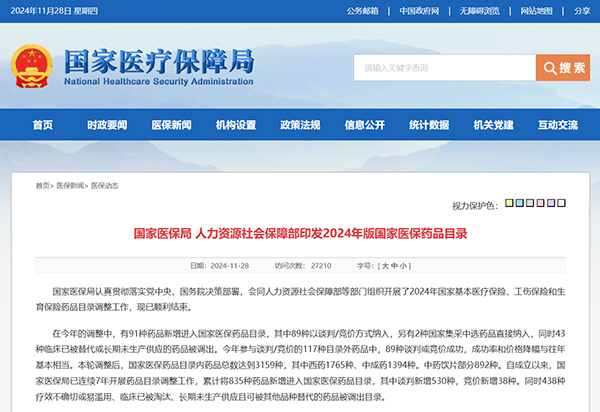Viewport: 600px width, 412px height.
Task: Click date text 2024年11月28日 星期四
Action: [54, 11]
